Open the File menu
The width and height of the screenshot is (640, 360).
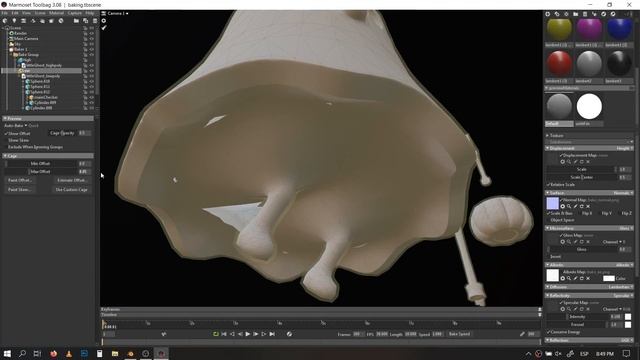pos(4,13)
